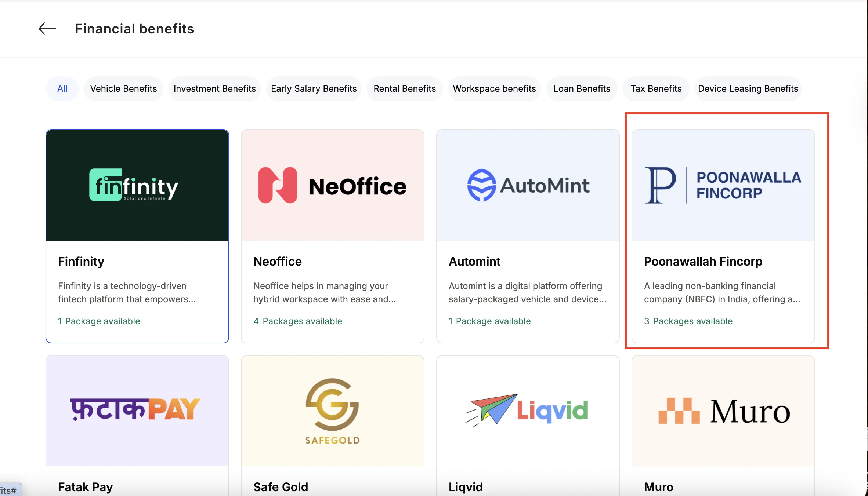Click Poonawallah's '3 Packages available' text
The width and height of the screenshot is (868, 496).
coord(688,321)
